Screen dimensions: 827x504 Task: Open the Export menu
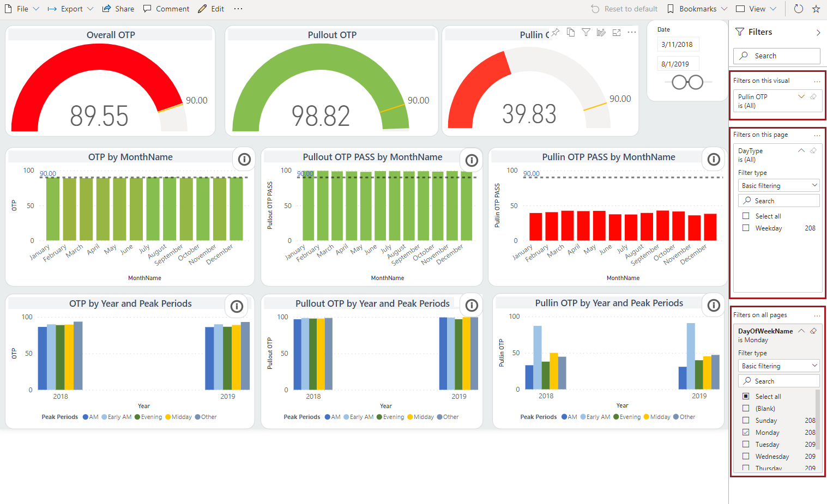tap(70, 9)
